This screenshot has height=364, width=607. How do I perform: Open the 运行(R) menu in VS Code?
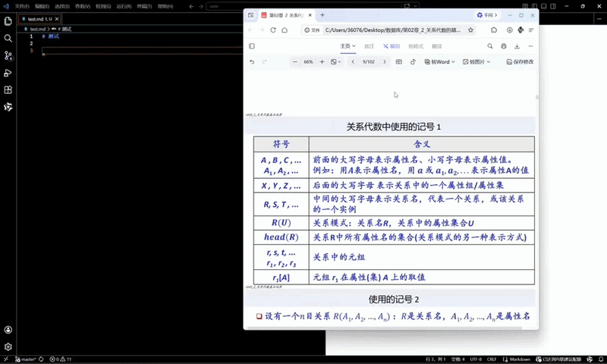pyautogui.click(x=124, y=6)
